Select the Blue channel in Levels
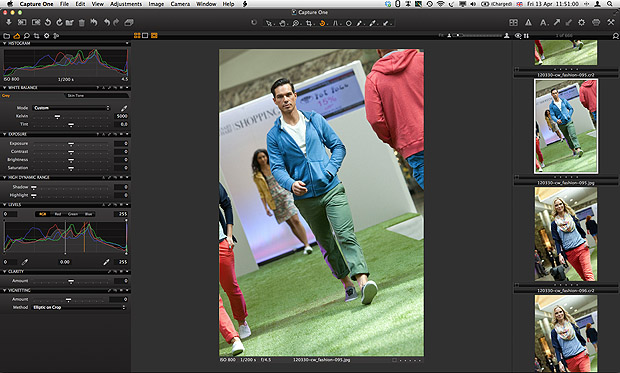The image size is (620, 373). point(88,214)
